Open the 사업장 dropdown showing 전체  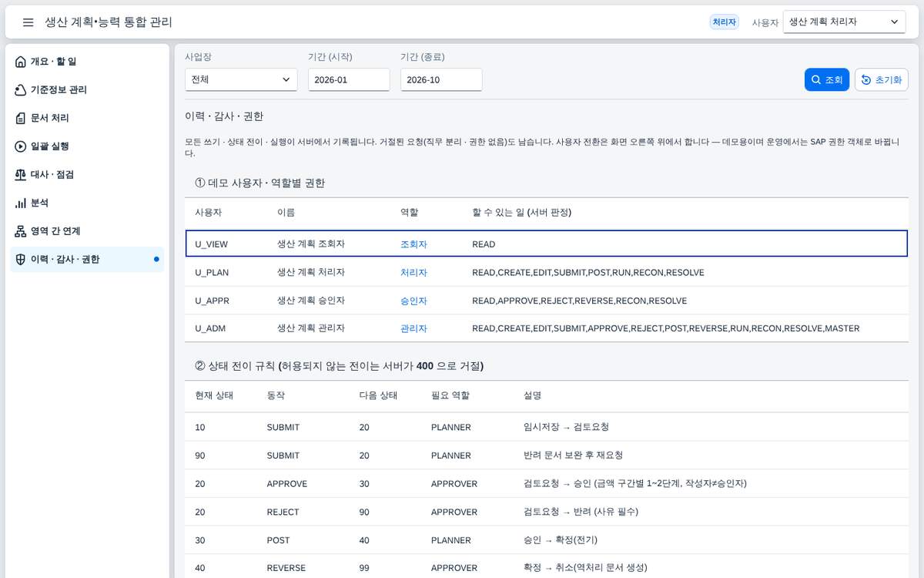pyautogui.click(x=241, y=79)
